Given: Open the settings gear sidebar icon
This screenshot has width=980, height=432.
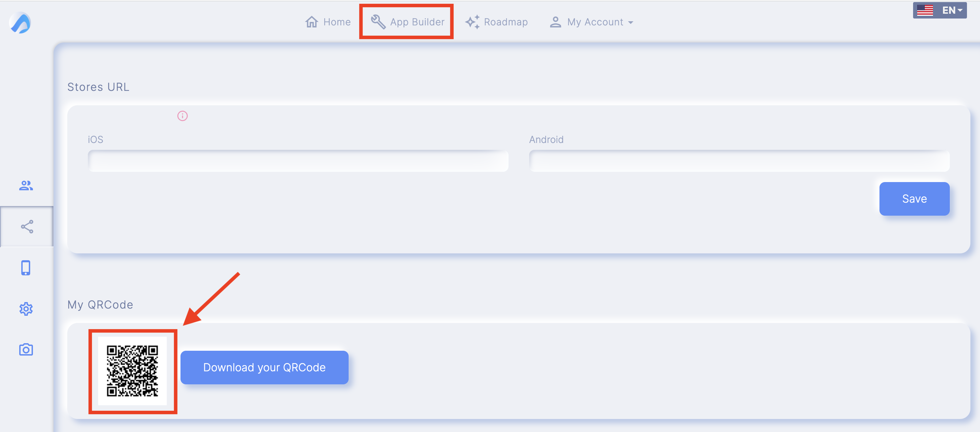Looking at the screenshot, I should pos(26,309).
